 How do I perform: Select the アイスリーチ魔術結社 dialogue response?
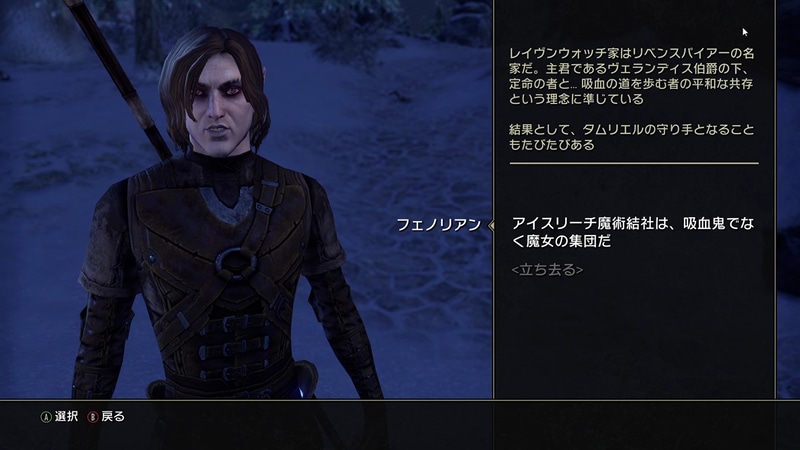point(633,232)
